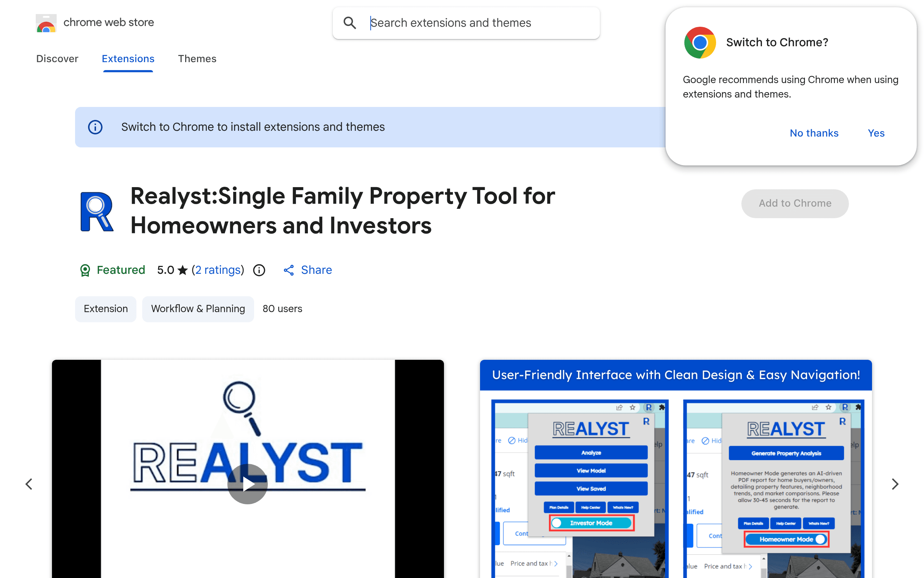Screen dimensions: 924x578
Task: Click Generate Property Analysis in the screenshot
Action: point(786,453)
